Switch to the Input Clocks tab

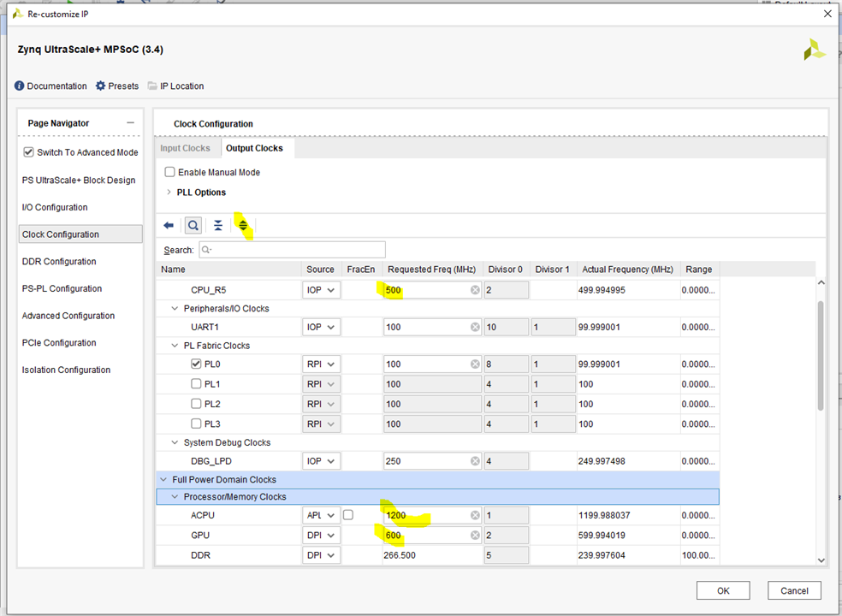click(x=185, y=149)
